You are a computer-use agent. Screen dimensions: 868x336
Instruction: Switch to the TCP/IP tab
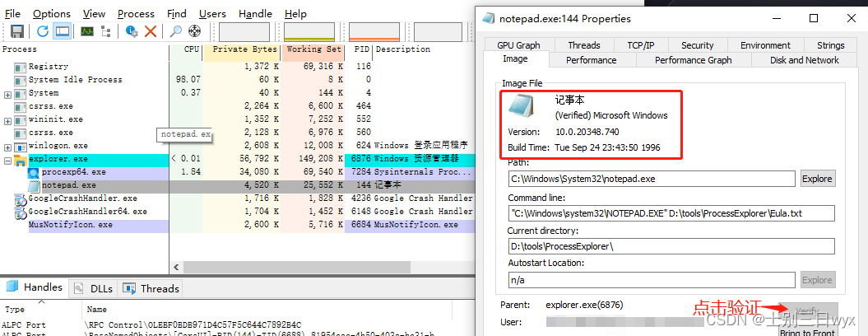point(640,45)
